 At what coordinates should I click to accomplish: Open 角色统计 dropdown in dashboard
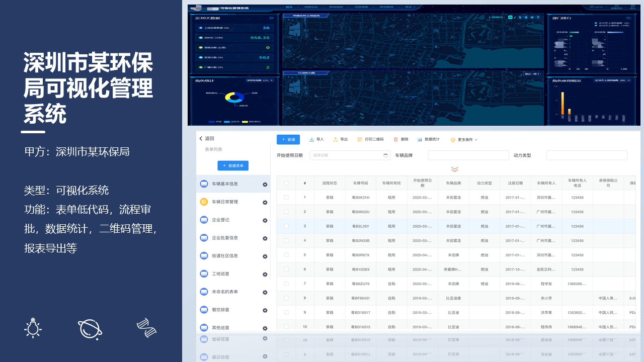(260, 80)
